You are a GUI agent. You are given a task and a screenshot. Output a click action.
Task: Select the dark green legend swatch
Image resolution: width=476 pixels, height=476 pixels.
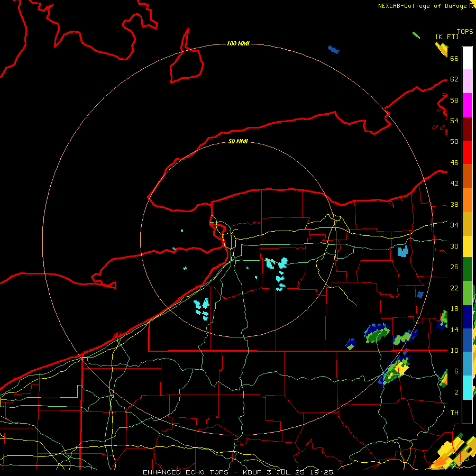coord(467,269)
